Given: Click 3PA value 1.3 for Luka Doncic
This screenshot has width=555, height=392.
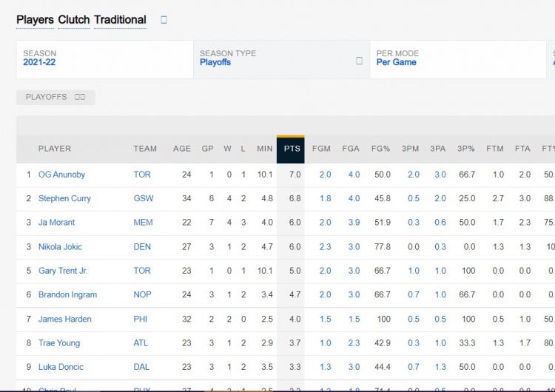Looking at the screenshot, I should click(x=440, y=367).
